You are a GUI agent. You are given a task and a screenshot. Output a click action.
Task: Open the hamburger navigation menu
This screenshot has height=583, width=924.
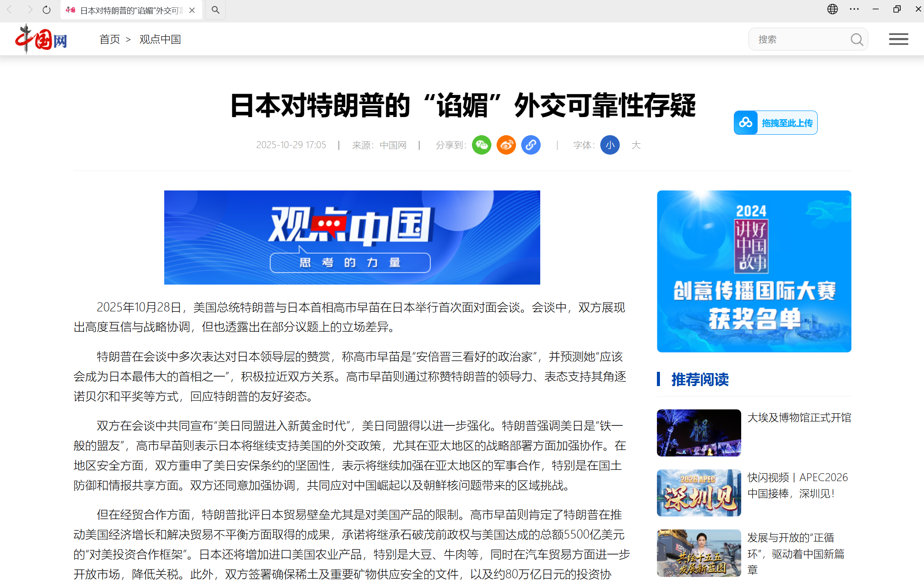pyautogui.click(x=899, y=39)
